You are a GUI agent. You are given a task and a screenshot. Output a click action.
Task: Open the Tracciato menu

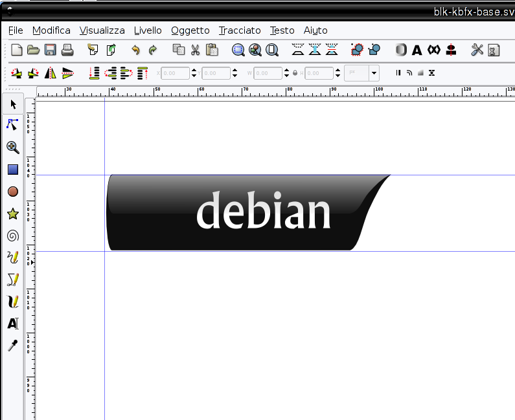(240, 30)
